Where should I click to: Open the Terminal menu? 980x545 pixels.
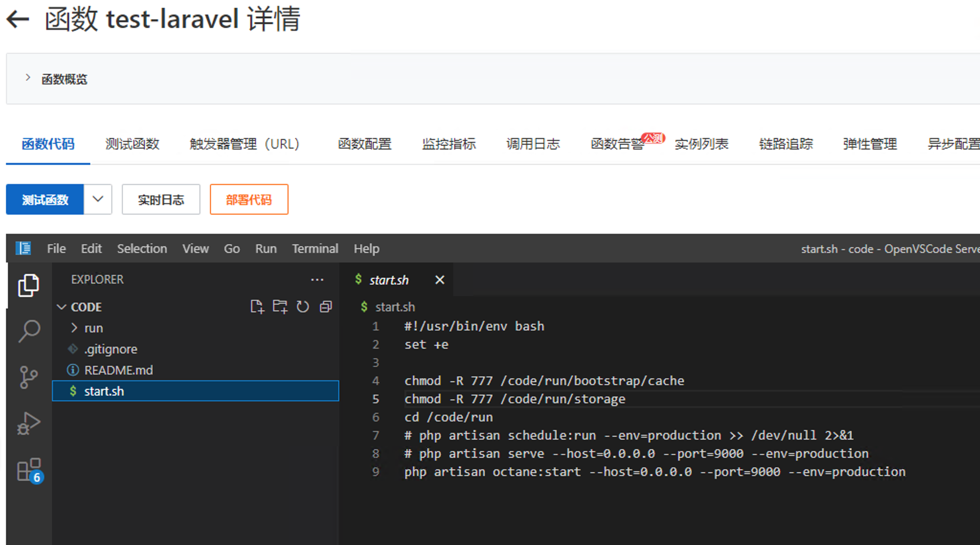[315, 249]
